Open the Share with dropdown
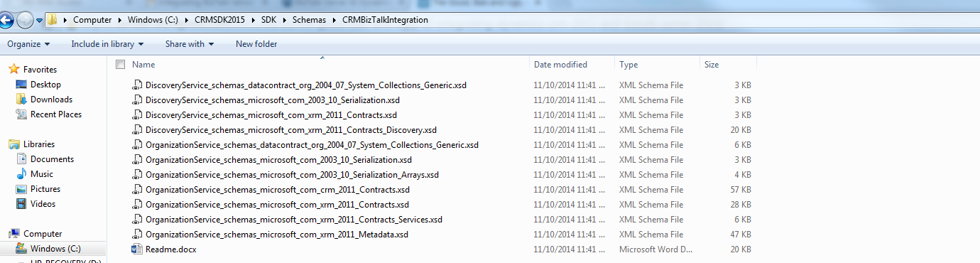The width and height of the screenshot is (980, 263). point(190,44)
